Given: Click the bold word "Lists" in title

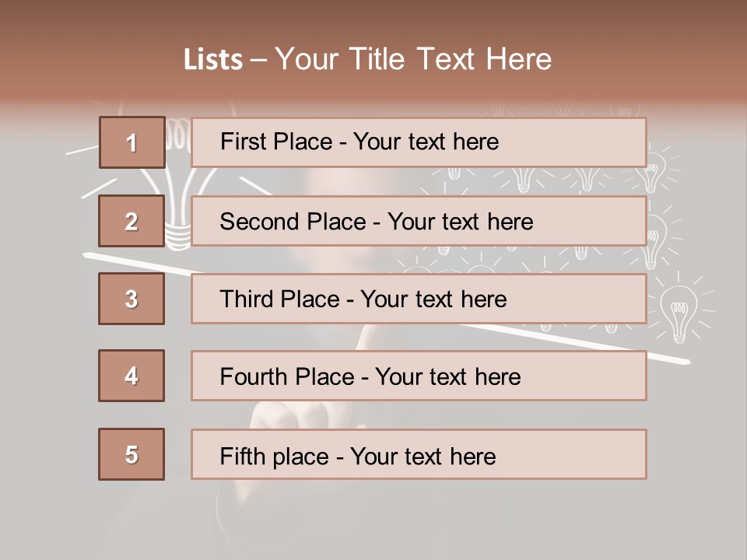Looking at the screenshot, I should pos(213,60).
